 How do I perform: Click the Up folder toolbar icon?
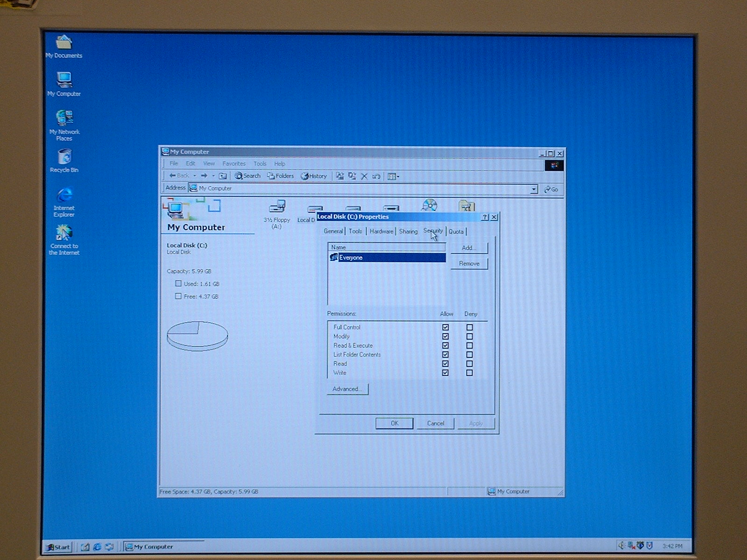click(223, 176)
